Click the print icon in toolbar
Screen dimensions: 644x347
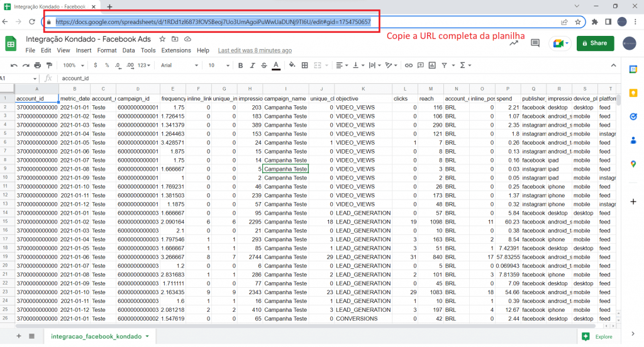coord(38,65)
